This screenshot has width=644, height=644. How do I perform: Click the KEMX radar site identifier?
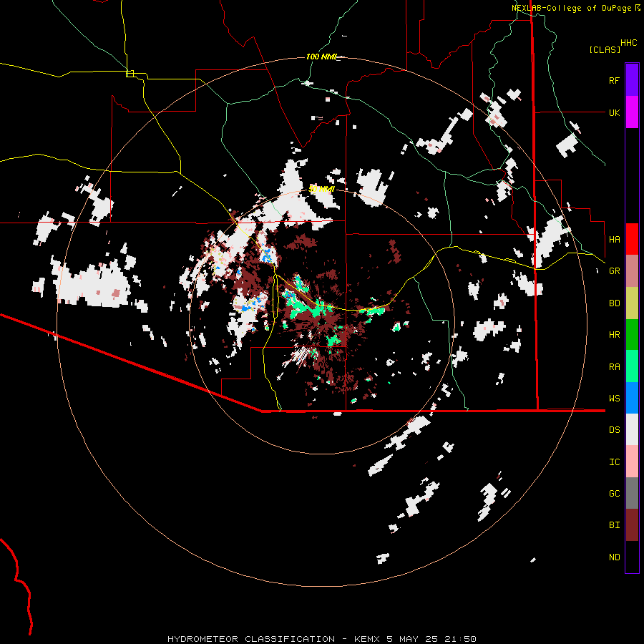pyautogui.click(x=368, y=639)
